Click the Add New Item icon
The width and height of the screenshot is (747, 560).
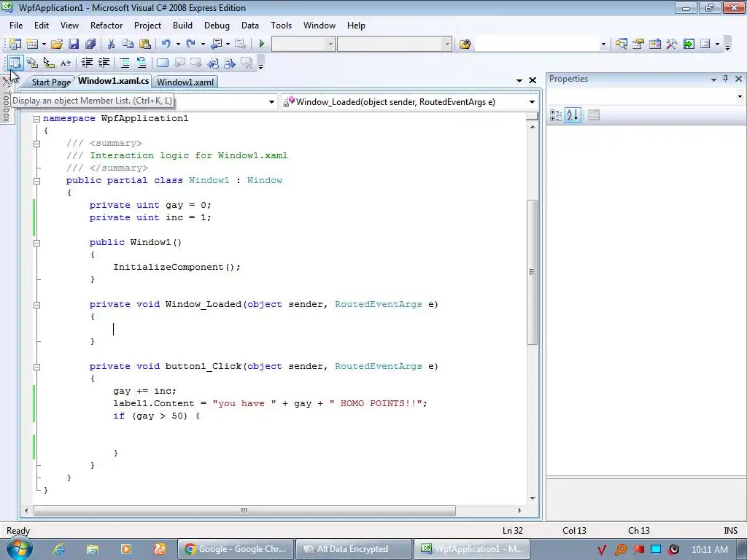32,44
